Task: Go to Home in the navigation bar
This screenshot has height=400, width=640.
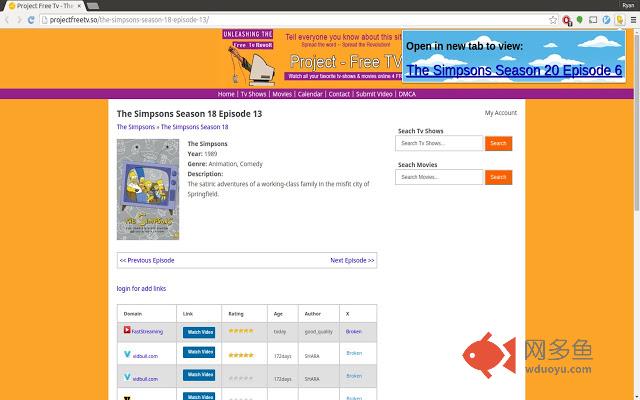Action: coord(226,94)
